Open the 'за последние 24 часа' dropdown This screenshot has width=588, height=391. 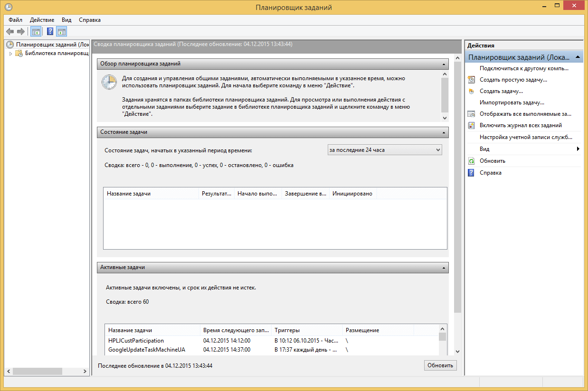(385, 150)
